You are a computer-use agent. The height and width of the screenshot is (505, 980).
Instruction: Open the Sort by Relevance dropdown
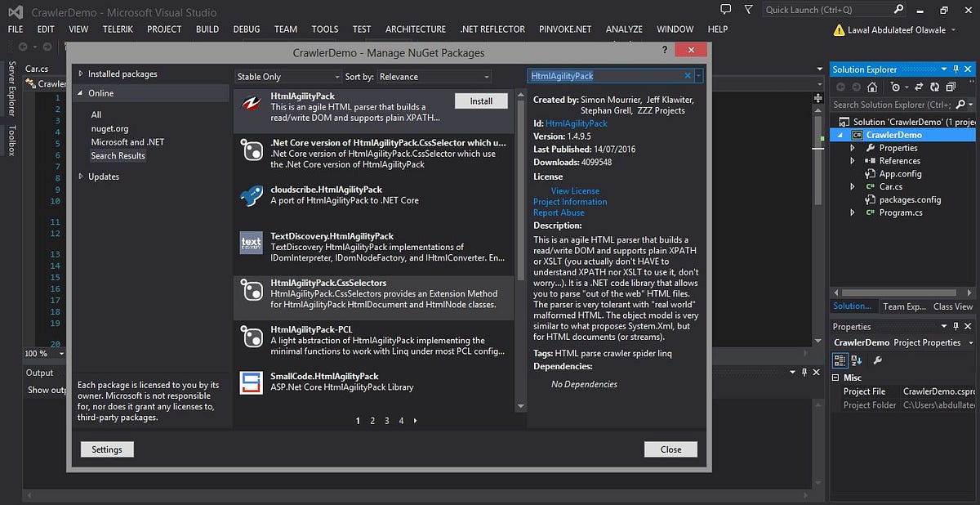coord(434,77)
